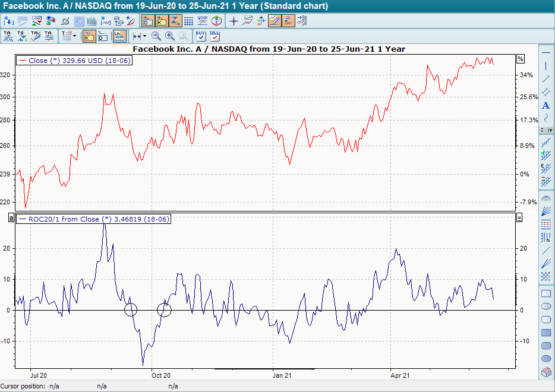Toggle the chart grid display
This screenshot has width=555, height=392.
pyautogui.click(x=188, y=21)
